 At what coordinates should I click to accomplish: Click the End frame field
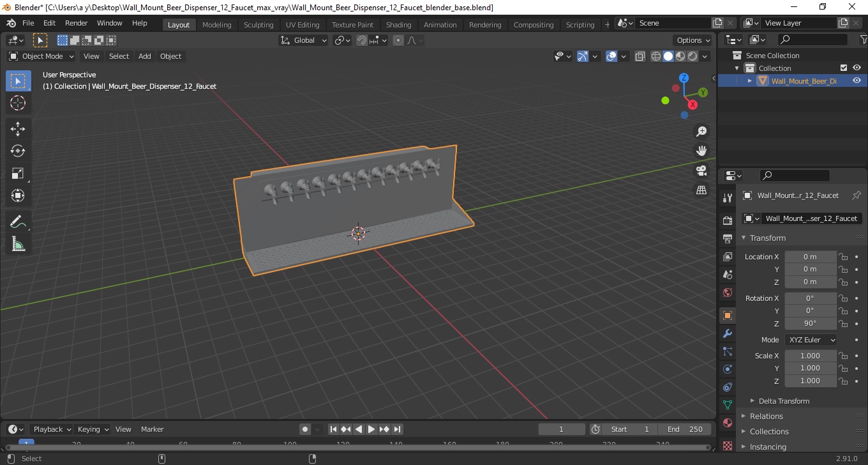(685, 429)
